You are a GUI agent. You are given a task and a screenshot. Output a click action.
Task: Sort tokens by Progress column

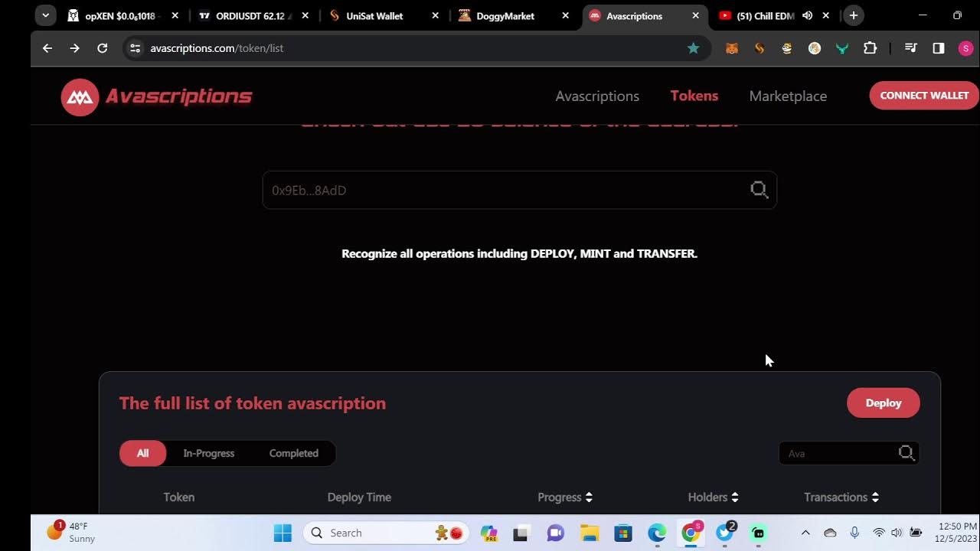[x=565, y=497]
